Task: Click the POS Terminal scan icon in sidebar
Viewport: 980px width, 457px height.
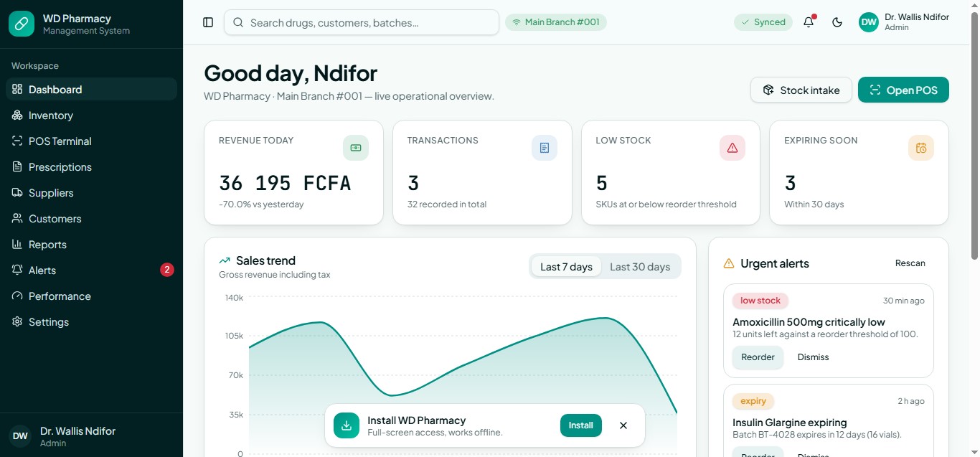Action: click(17, 141)
